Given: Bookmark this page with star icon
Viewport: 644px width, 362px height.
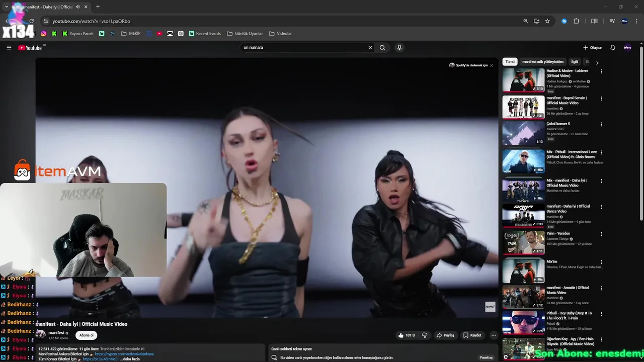Looking at the screenshot, I should pos(547,21).
